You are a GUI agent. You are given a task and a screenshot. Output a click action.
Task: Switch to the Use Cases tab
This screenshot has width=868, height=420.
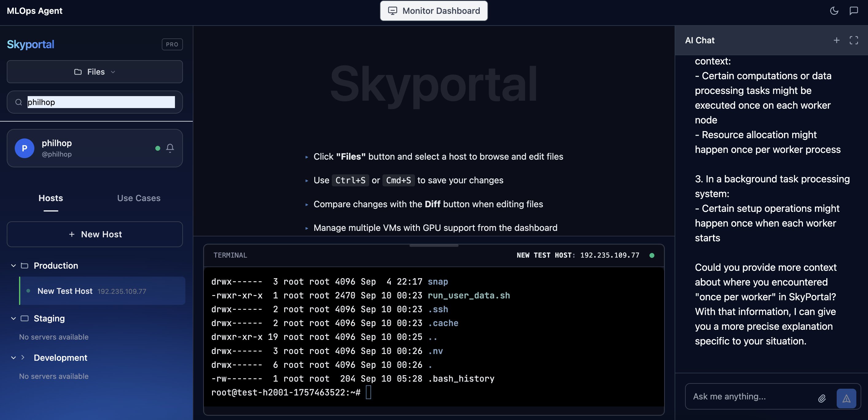(x=138, y=198)
